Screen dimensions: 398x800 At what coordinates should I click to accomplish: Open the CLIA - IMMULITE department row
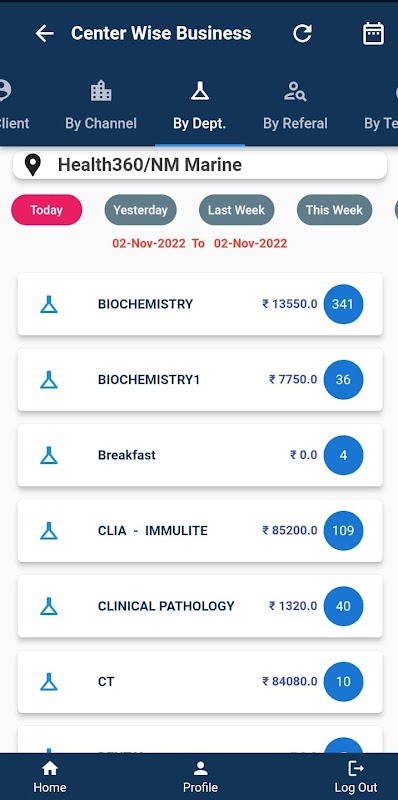coord(200,531)
